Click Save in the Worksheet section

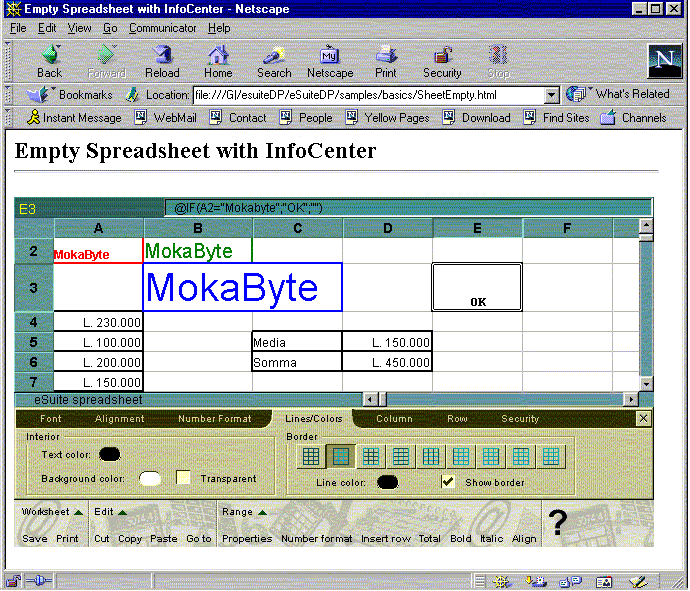click(34, 539)
